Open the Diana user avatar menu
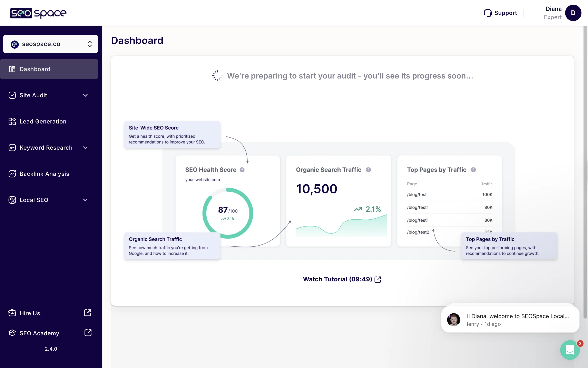The height and width of the screenshot is (368, 588). pyautogui.click(x=573, y=13)
